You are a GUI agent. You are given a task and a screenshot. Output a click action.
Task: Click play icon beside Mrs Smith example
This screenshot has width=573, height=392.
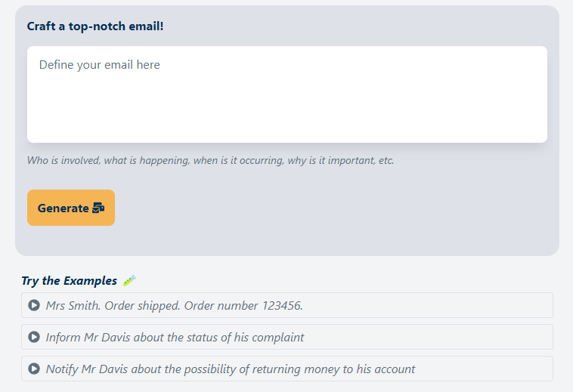[x=34, y=305]
